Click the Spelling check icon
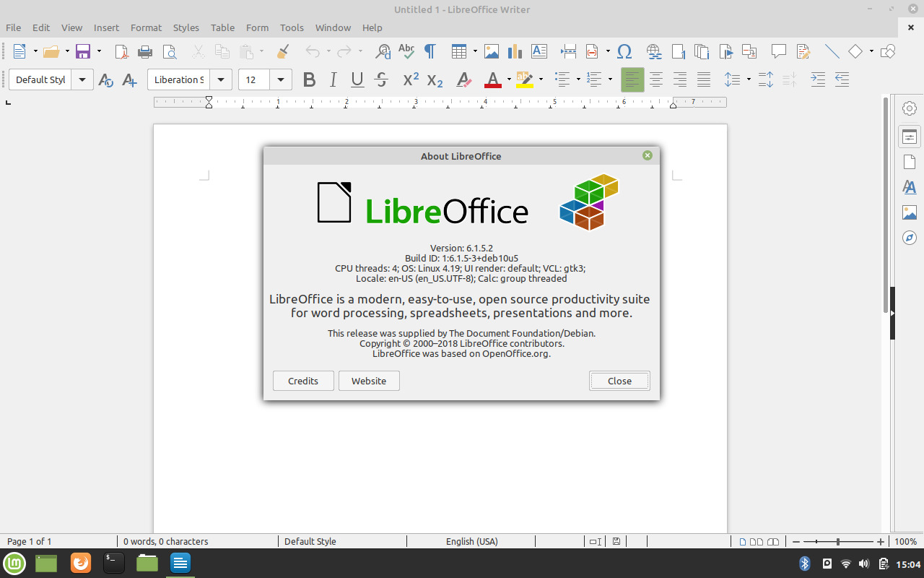 [406, 51]
